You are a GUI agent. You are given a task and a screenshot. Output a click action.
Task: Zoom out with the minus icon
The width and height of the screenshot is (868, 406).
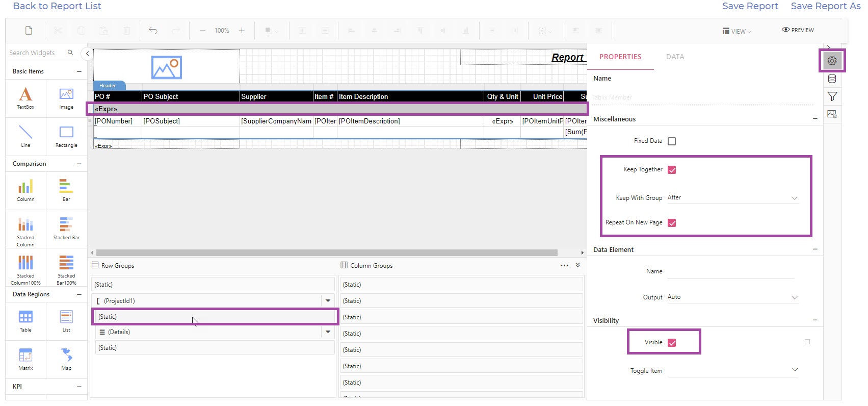(x=202, y=31)
